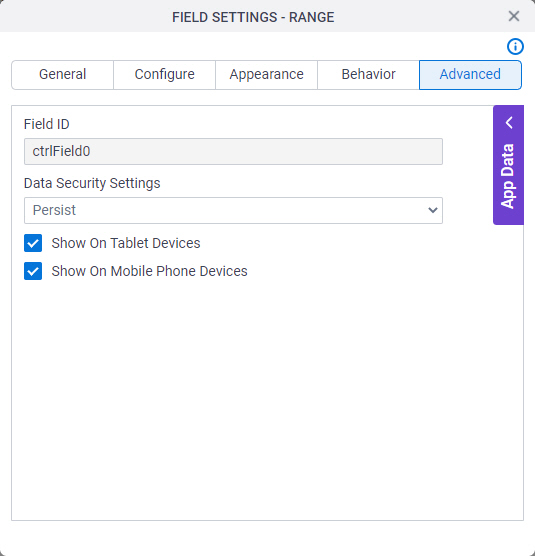Click the Data Security Settings label

92,183
